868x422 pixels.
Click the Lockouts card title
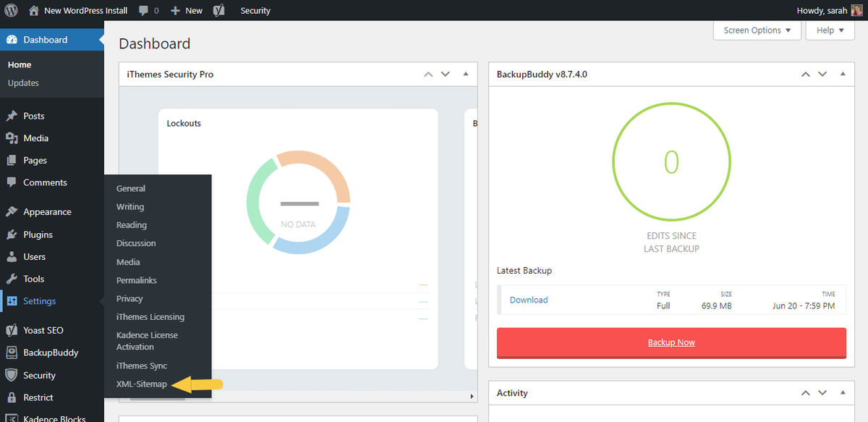tap(184, 124)
